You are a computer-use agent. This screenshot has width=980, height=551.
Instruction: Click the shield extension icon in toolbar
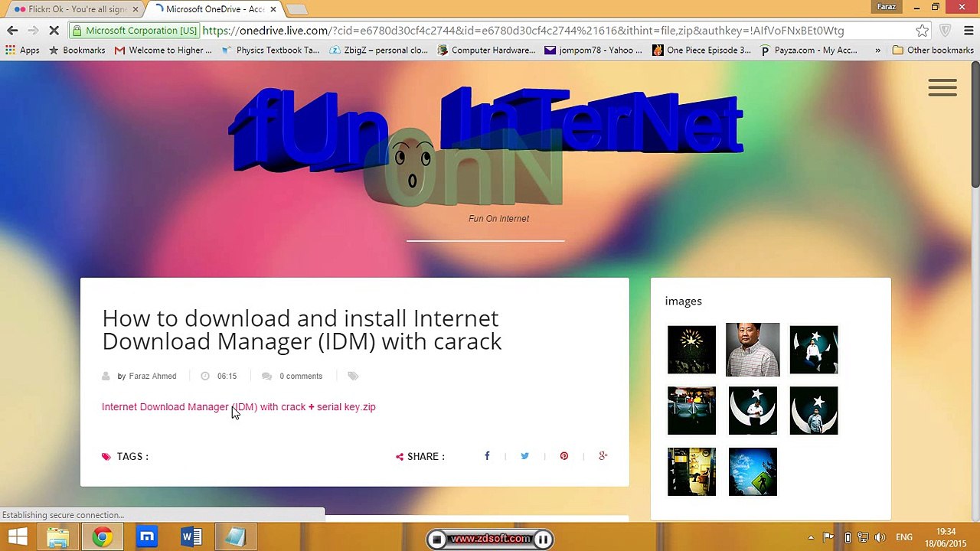click(946, 31)
